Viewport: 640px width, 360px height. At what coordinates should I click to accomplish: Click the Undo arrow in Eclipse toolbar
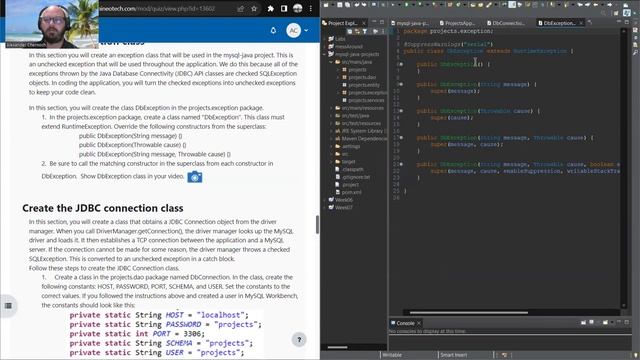[357, 4]
